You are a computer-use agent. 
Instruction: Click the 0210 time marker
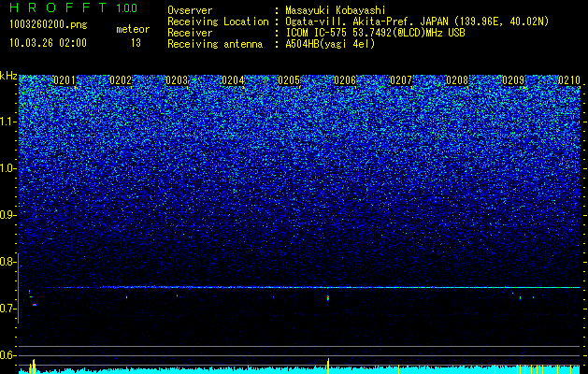pos(569,80)
